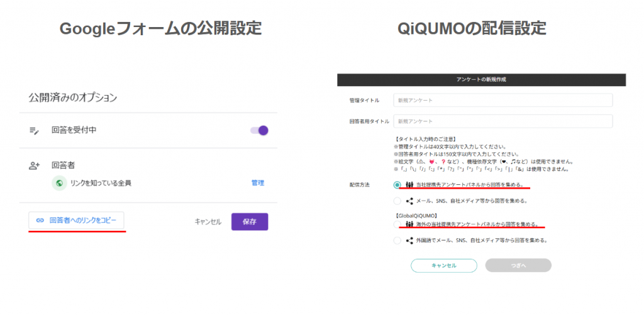Toggle the 回答を受付中 switch

pyautogui.click(x=259, y=130)
